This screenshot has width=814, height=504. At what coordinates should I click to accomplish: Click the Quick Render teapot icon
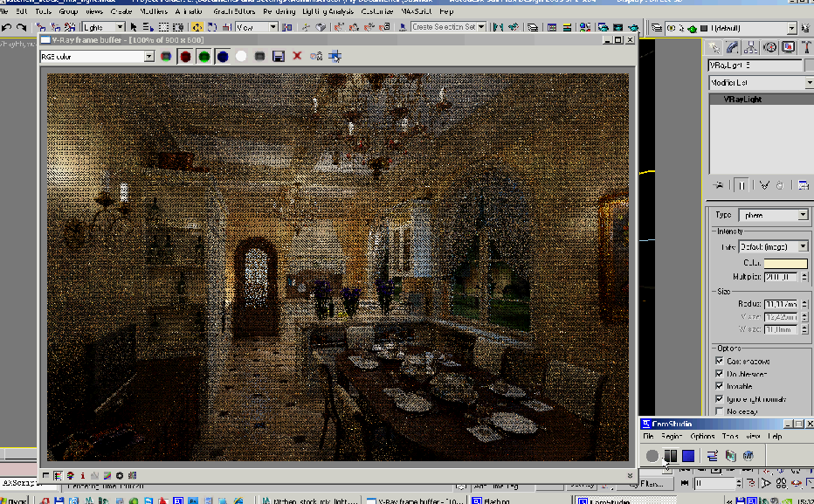[x=633, y=27]
